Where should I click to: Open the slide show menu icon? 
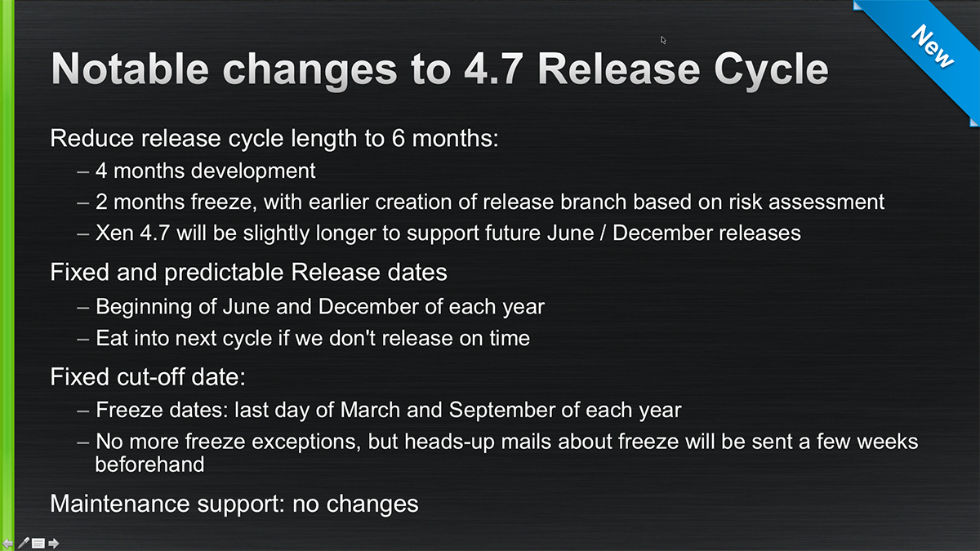click(38, 543)
